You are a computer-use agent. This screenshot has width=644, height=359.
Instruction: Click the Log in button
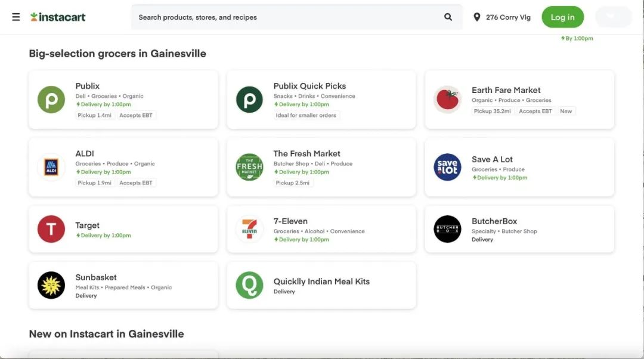click(x=563, y=17)
